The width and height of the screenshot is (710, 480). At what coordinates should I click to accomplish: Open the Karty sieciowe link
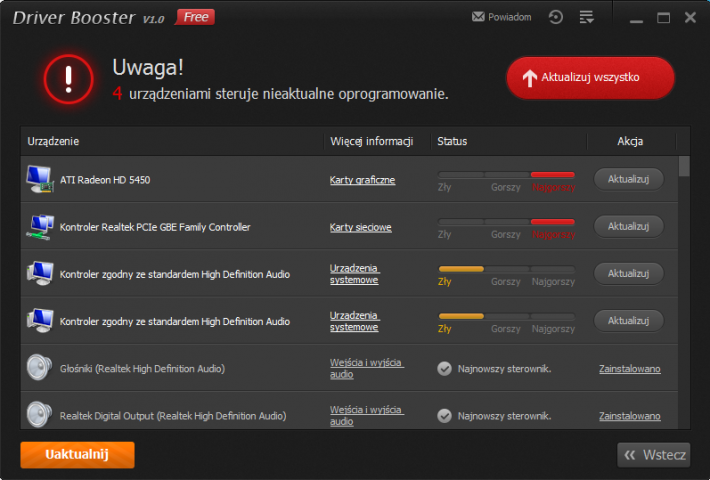(x=360, y=227)
